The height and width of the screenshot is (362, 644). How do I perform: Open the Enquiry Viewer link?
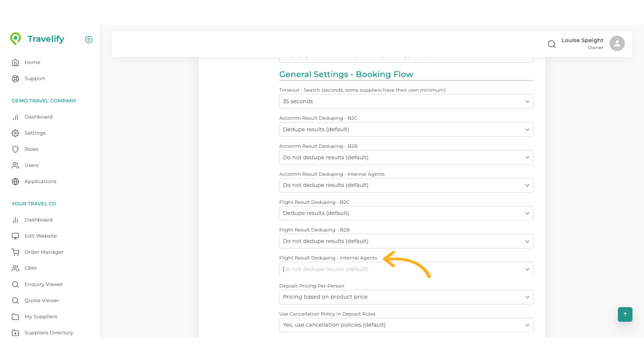[44, 284]
